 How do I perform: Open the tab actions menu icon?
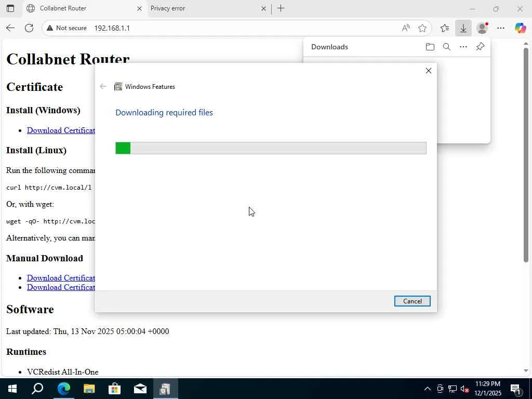click(10, 8)
